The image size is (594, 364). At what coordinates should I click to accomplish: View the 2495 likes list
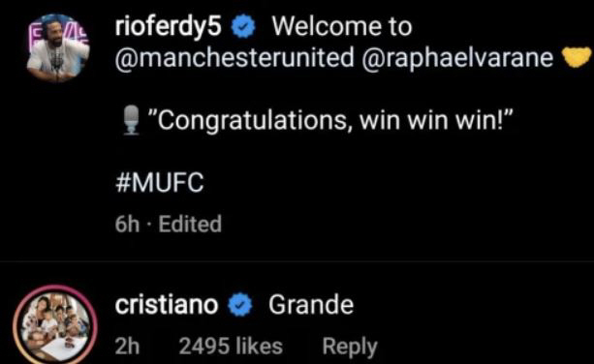coord(231,347)
